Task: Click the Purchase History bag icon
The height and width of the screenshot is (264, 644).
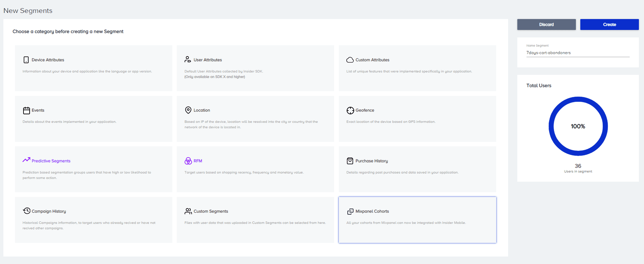Action: [350, 161]
